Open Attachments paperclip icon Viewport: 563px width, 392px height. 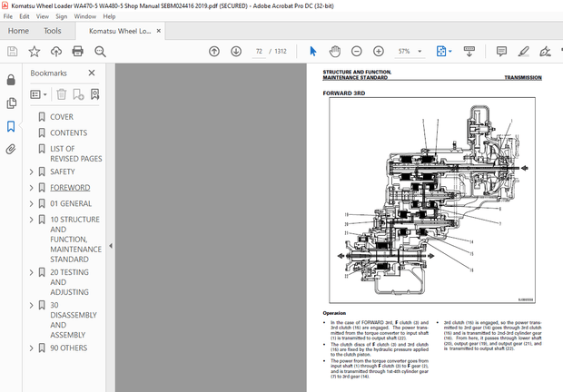11,149
